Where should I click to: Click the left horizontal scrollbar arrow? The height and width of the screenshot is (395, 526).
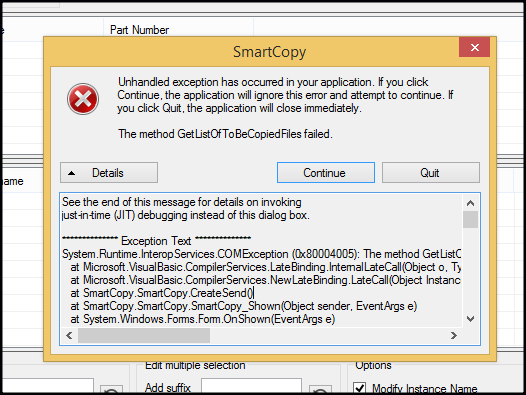pyautogui.click(x=69, y=335)
